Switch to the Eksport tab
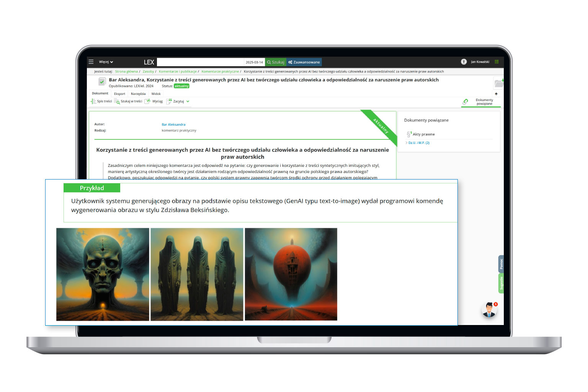This screenshot has width=588, height=392. tap(119, 94)
